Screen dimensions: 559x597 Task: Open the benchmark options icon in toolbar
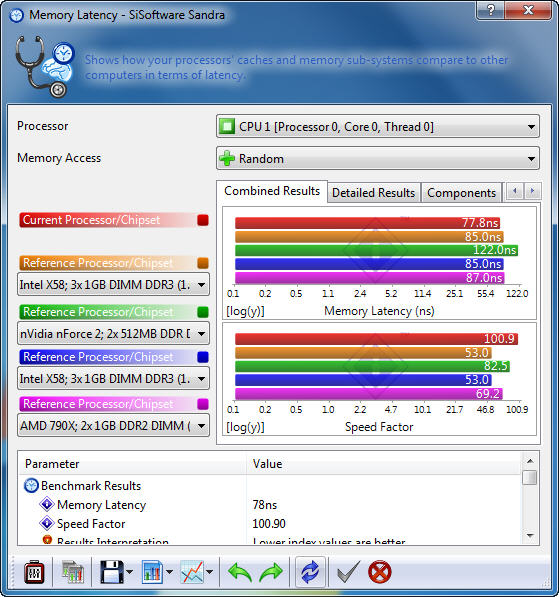click(x=34, y=572)
